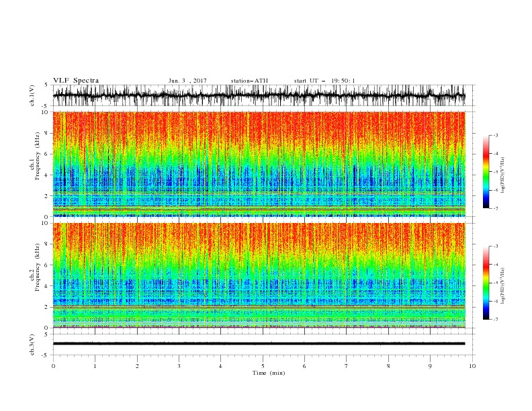Image resolution: width=532 pixels, height=411 pixels.
Task: Click the ch.2 spectrogram color bar
Action: coord(486,283)
